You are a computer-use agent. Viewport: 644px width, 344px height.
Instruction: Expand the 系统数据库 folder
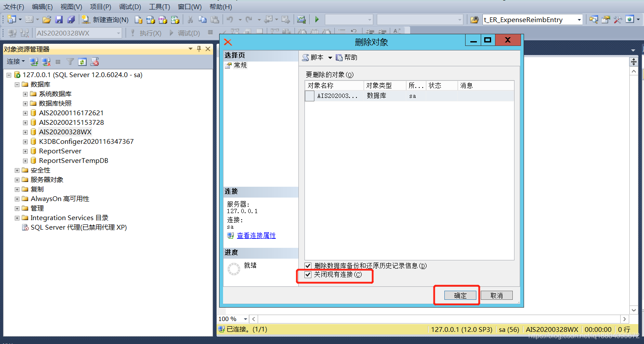point(25,94)
